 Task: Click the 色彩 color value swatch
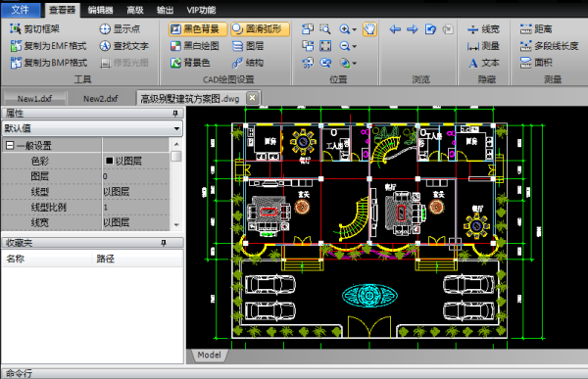click(109, 161)
